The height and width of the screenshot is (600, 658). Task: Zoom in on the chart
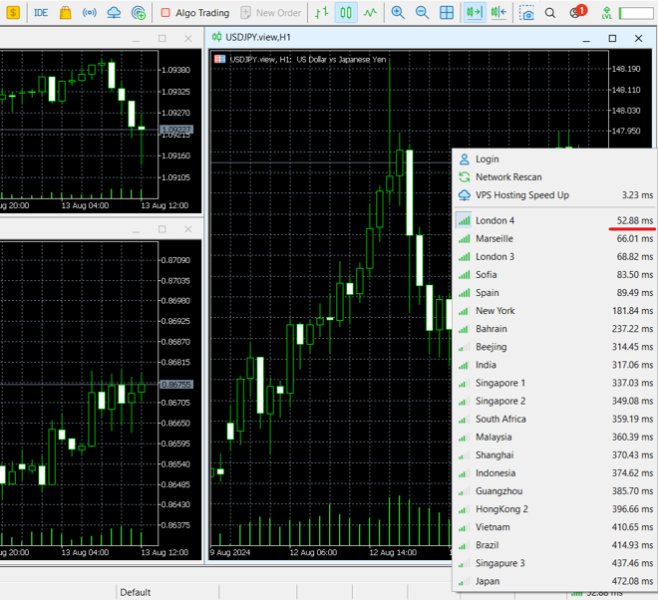[398, 13]
